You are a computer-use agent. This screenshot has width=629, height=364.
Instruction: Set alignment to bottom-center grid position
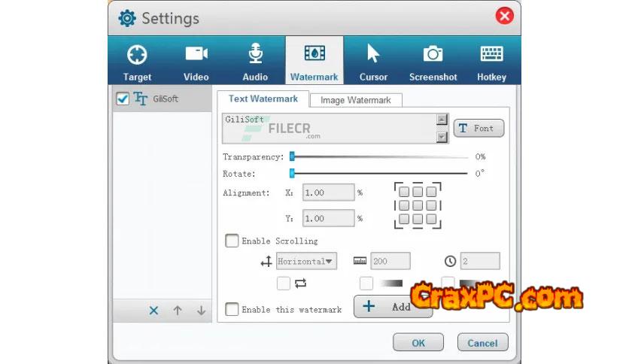coord(418,219)
